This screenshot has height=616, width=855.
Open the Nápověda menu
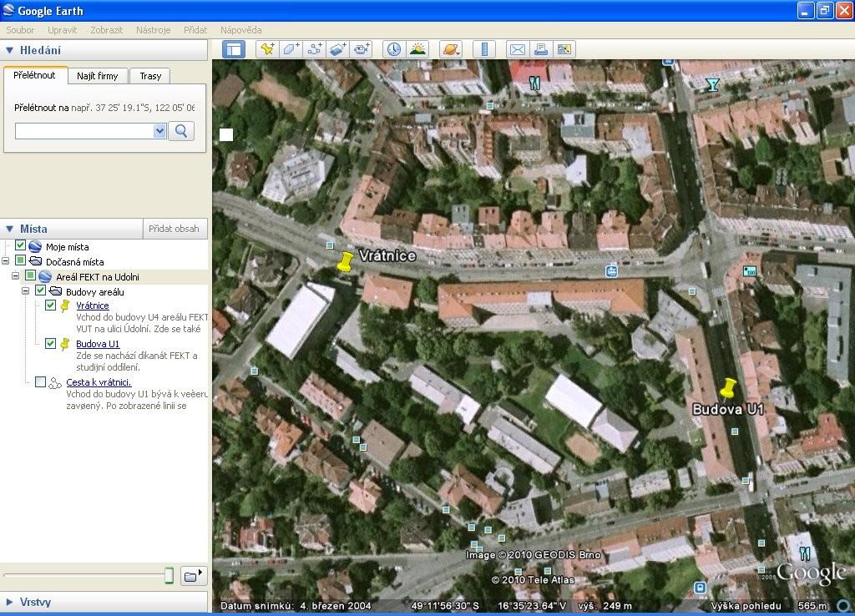(x=241, y=30)
